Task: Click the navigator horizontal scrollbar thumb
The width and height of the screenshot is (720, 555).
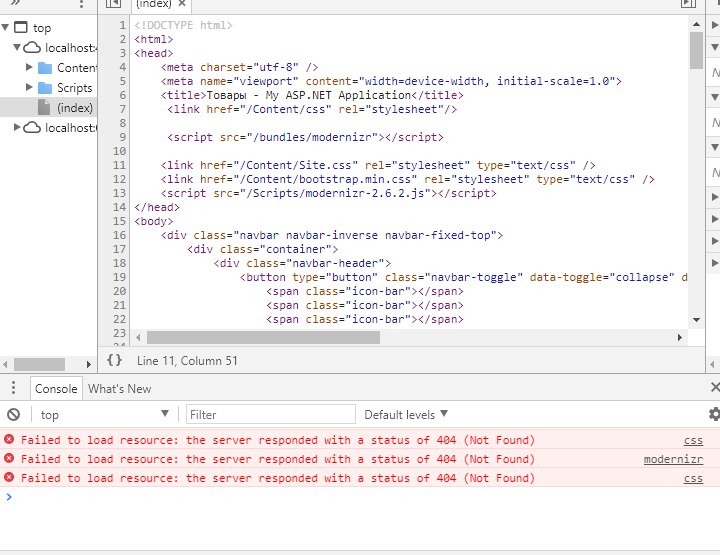Action: coord(39,364)
